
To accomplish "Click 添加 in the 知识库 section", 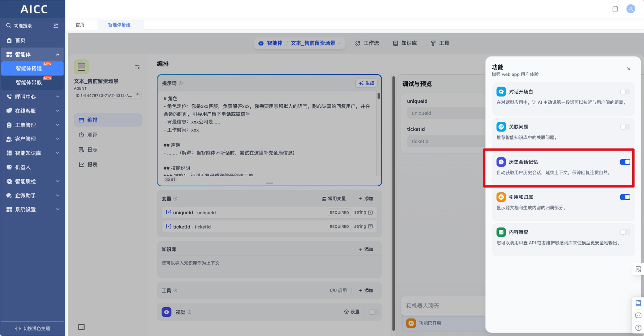I will click(x=366, y=249).
